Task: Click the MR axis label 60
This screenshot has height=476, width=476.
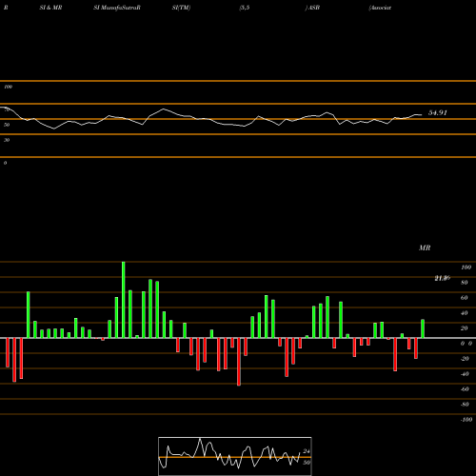Action: coord(465,298)
